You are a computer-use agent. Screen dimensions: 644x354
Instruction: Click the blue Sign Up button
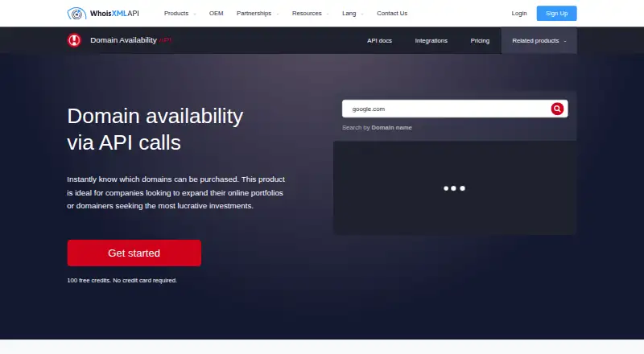click(556, 14)
